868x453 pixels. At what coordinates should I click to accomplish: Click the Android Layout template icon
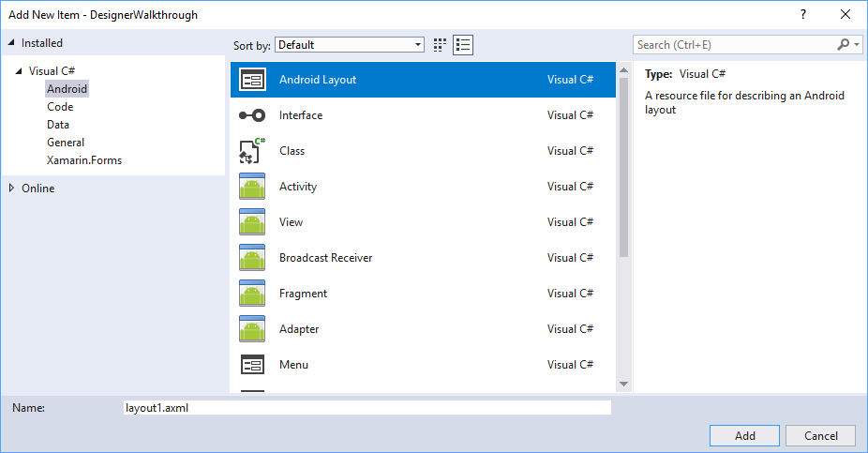click(x=252, y=80)
